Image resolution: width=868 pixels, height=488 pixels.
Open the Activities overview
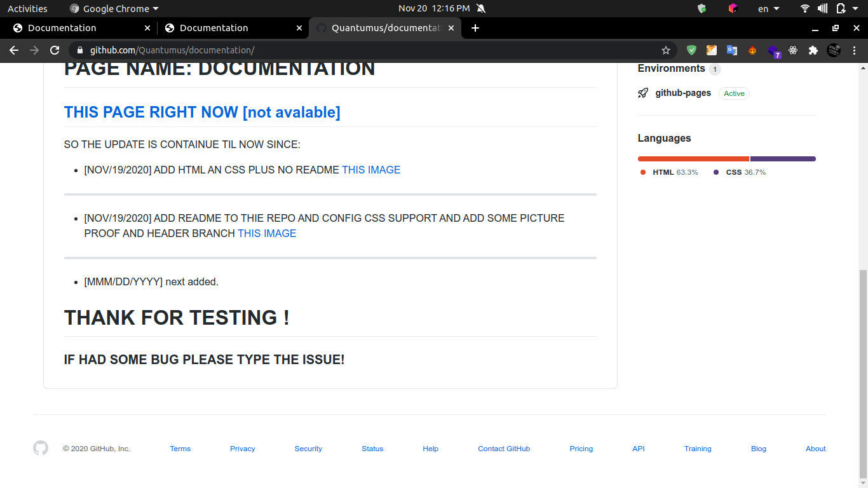click(x=27, y=8)
